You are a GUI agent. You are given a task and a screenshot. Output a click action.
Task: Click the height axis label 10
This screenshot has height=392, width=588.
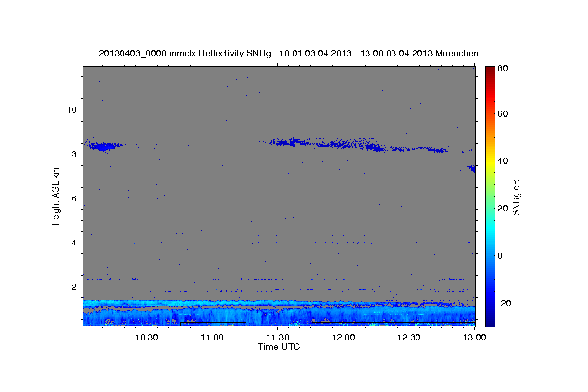(72, 110)
